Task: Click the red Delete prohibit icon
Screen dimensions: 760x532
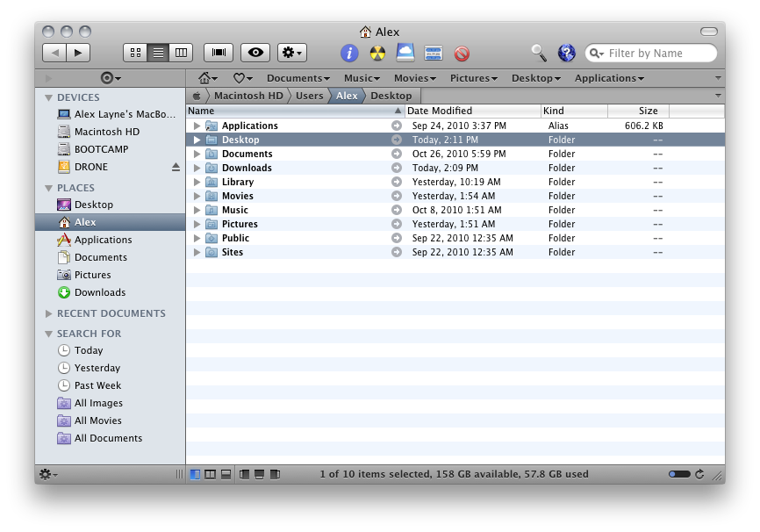Action: 462,54
